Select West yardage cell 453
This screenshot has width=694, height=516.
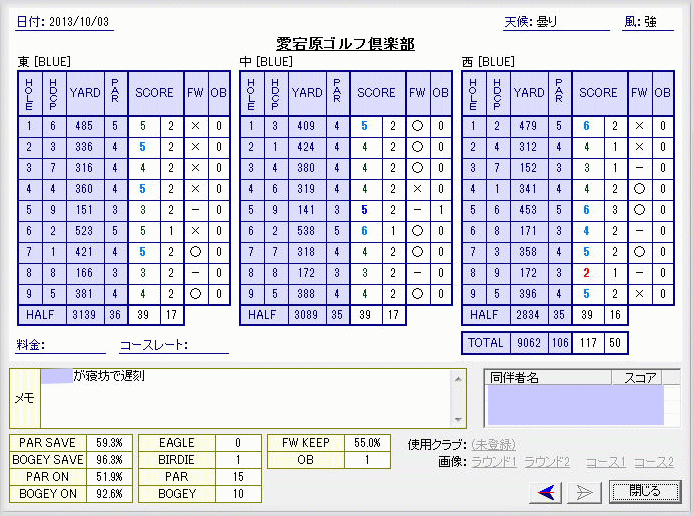click(x=528, y=210)
